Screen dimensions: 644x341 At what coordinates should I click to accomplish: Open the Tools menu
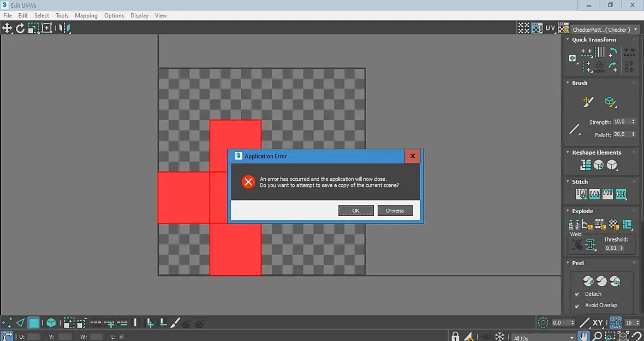62,15
